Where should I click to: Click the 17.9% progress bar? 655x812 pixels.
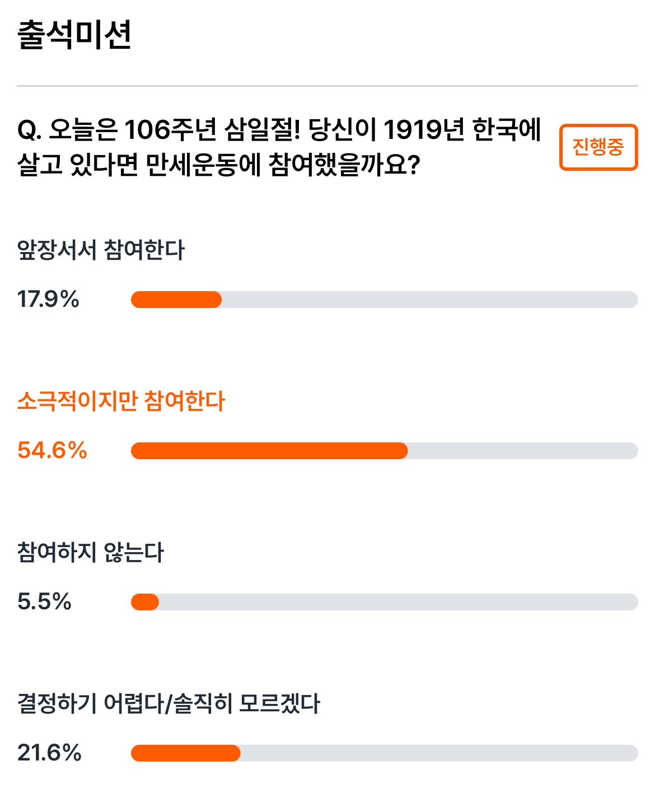coord(385,300)
